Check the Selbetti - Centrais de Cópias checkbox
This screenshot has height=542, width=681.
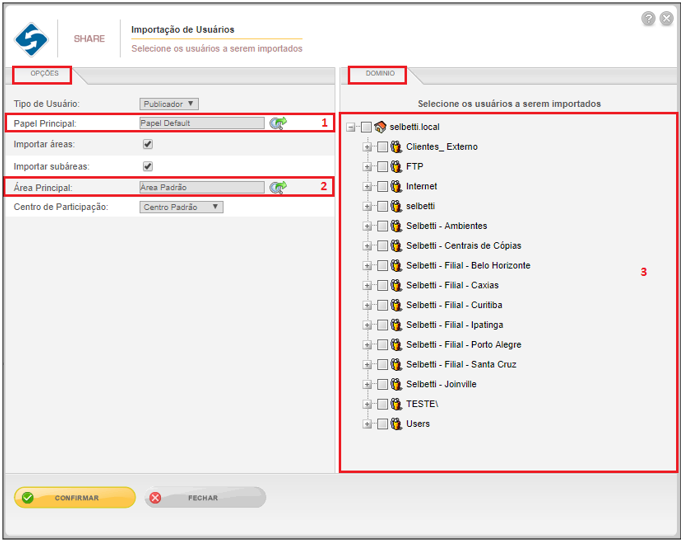click(x=382, y=246)
